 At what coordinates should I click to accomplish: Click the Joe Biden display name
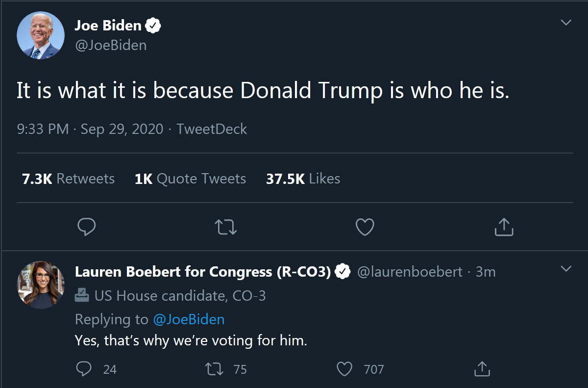point(108,26)
